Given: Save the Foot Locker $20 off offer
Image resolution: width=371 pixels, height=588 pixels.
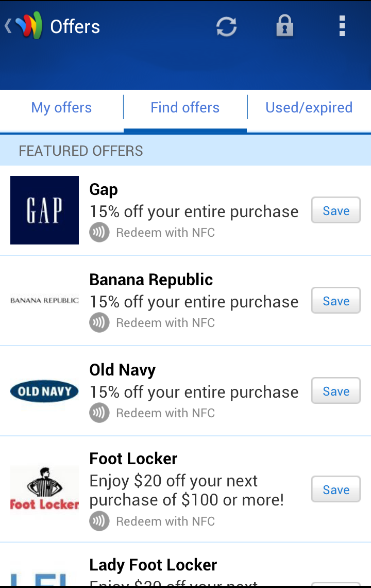Looking at the screenshot, I should [336, 489].
